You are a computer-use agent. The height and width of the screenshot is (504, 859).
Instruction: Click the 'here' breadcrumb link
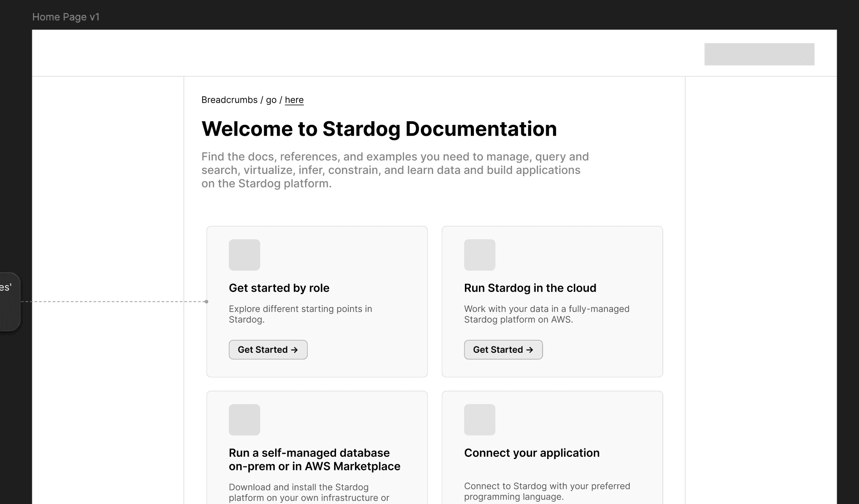pos(294,100)
